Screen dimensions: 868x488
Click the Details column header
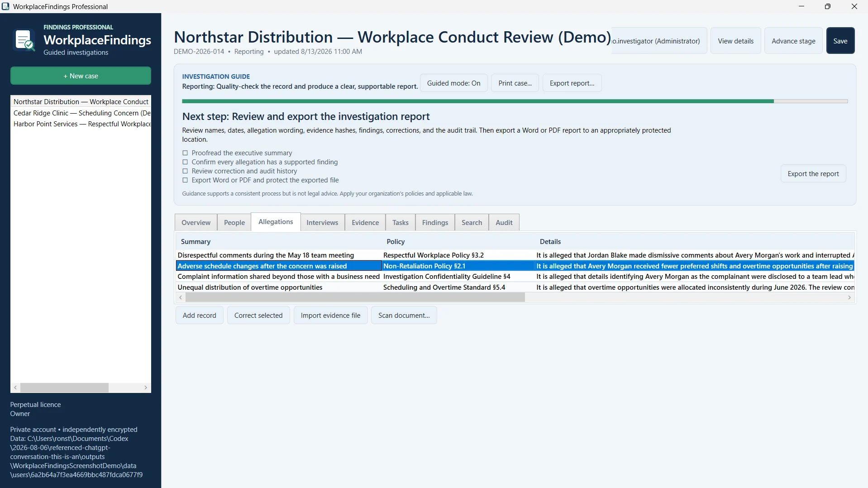coord(695,242)
